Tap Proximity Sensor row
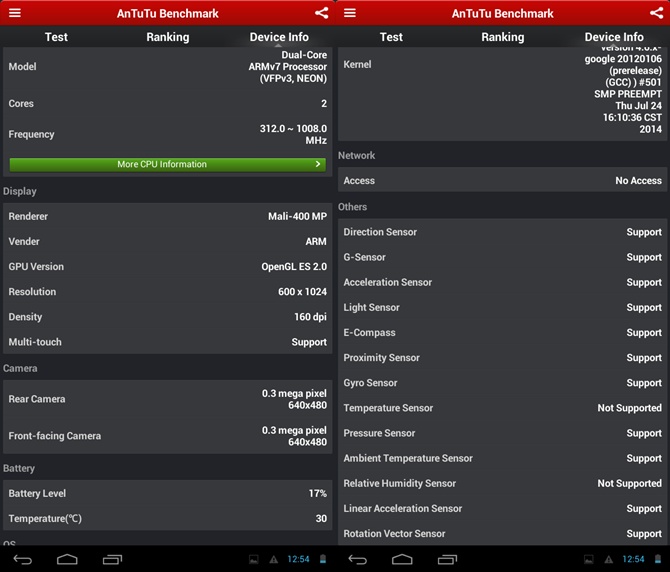This screenshot has height=572, width=670. tap(502, 358)
